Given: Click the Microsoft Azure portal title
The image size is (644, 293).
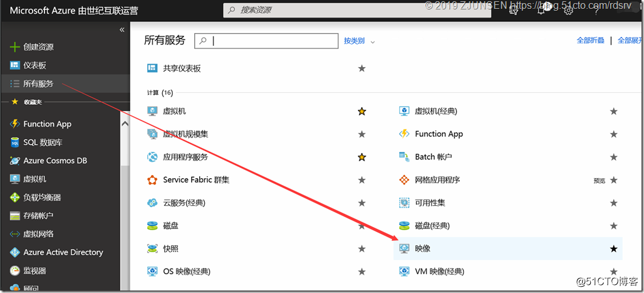Looking at the screenshot, I should tap(73, 11).
